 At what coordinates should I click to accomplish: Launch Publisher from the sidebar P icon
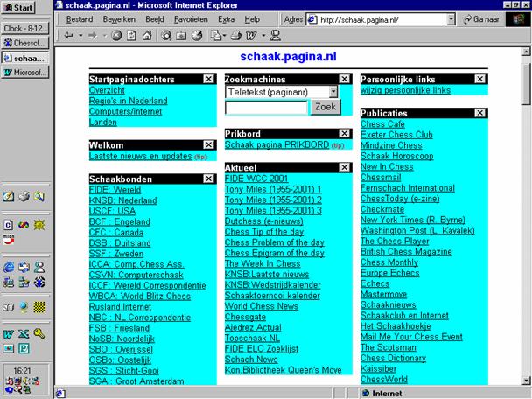(24, 348)
